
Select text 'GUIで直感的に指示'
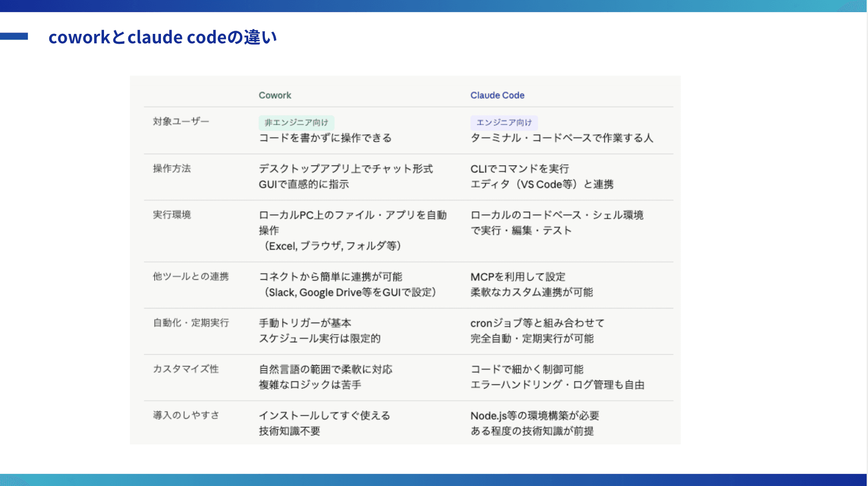coord(304,184)
